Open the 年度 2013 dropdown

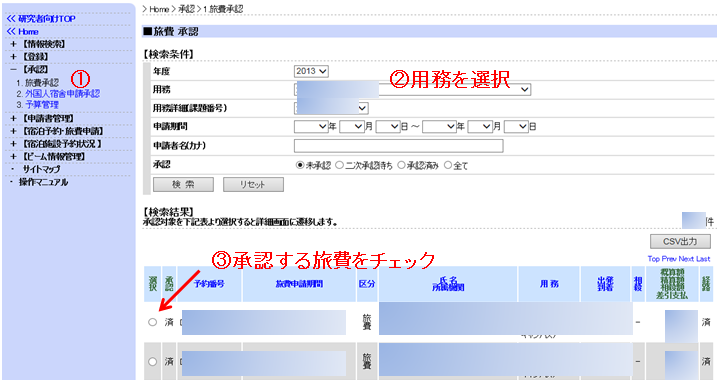pyautogui.click(x=311, y=71)
